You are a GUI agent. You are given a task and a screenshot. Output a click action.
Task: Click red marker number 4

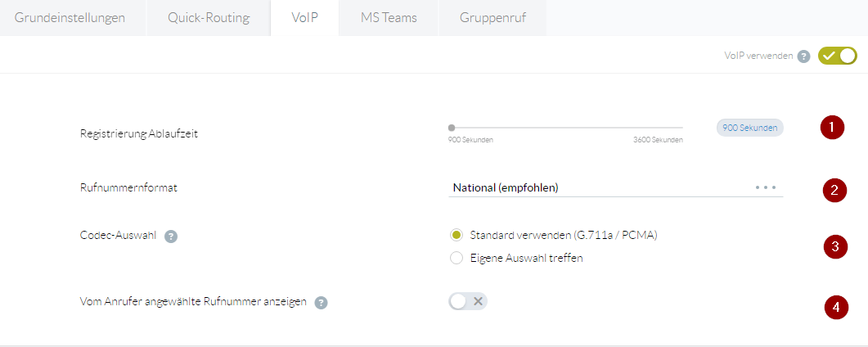[836, 308]
